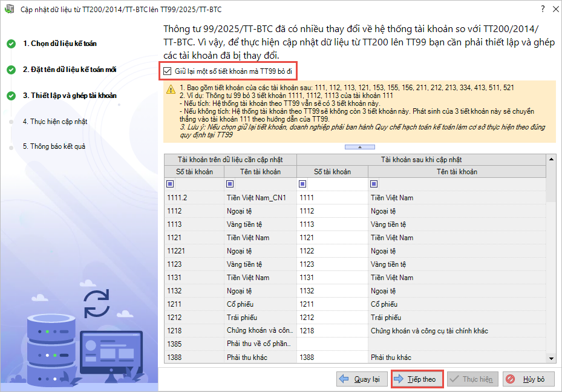Go back with the 'Quay lại' button
This screenshot has height=392, width=562.
coord(361,379)
